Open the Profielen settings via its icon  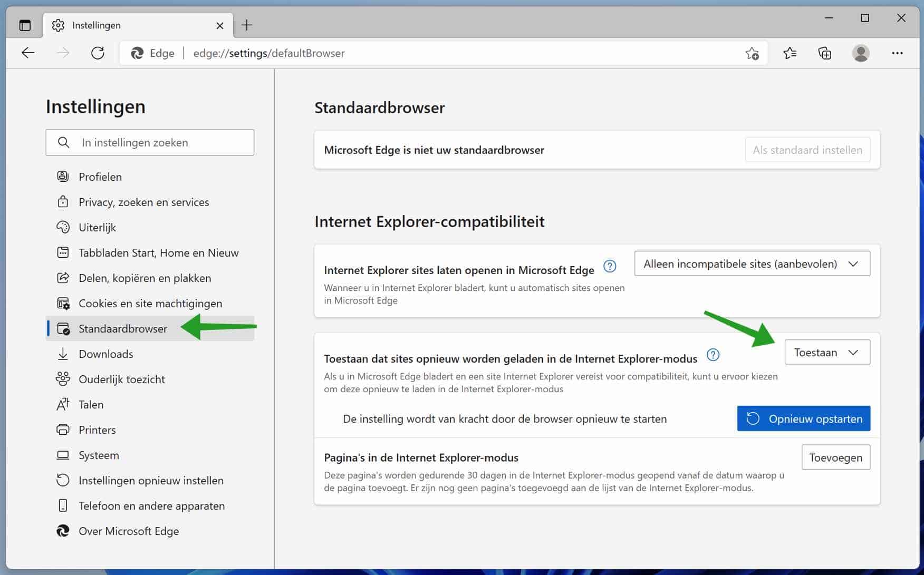coord(63,177)
